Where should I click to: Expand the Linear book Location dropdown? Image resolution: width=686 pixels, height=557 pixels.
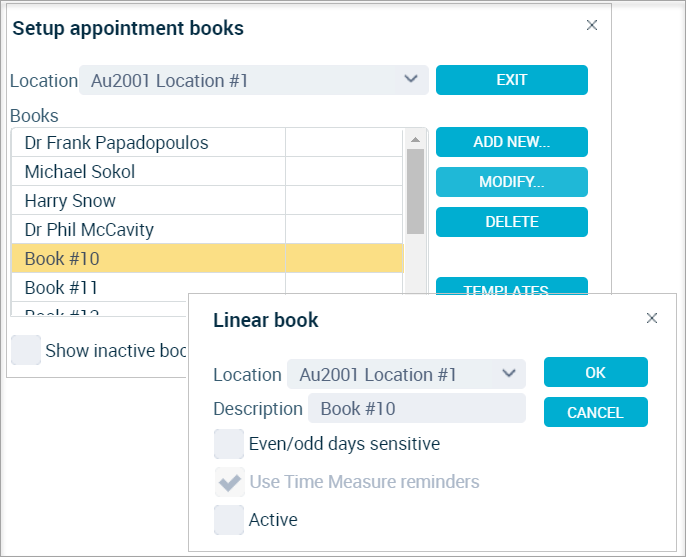[406, 374]
